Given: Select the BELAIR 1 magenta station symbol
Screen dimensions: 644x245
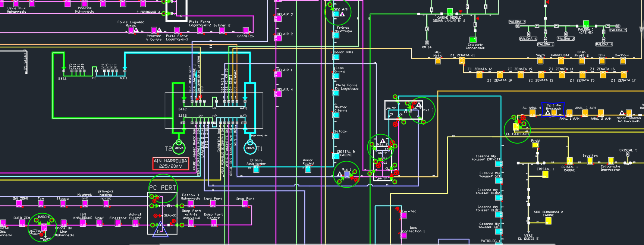Looking at the screenshot, I should tap(278, 74).
